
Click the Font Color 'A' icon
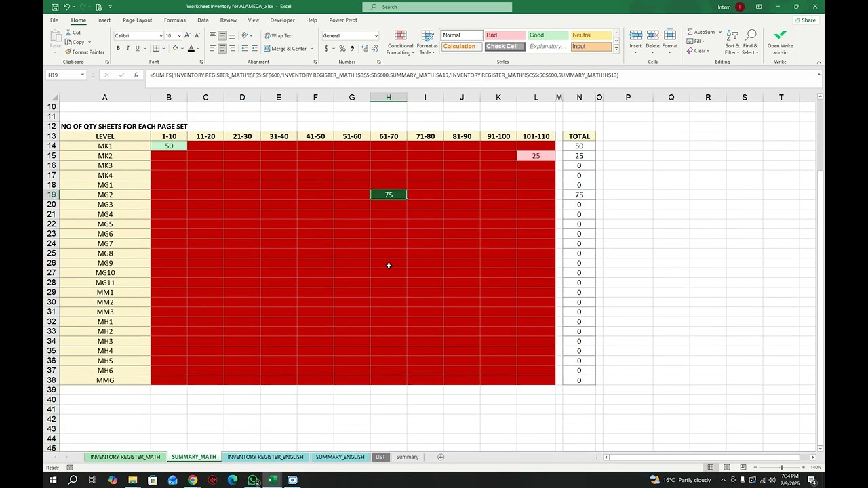(x=191, y=48)
